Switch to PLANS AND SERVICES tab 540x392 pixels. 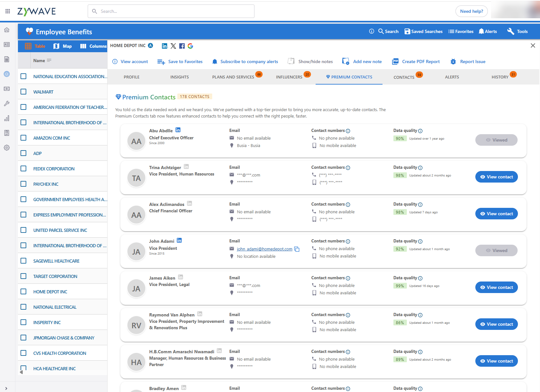click(x=233, y=77)
